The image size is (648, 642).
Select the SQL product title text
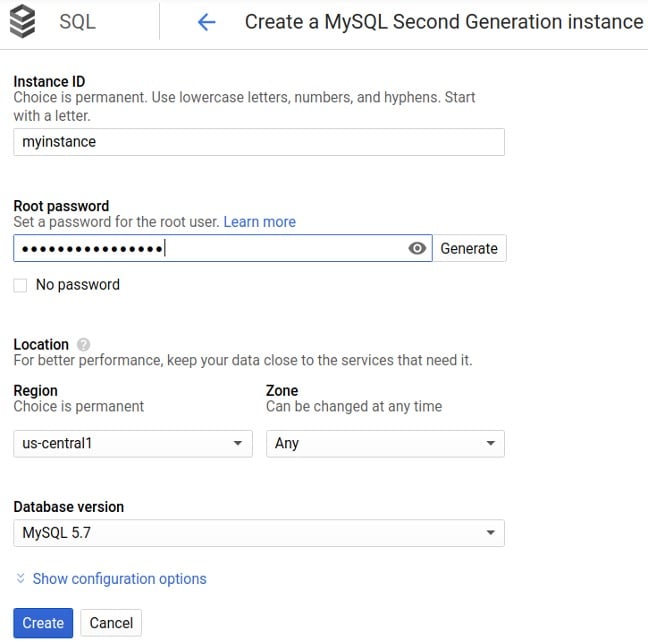[77, 22]
